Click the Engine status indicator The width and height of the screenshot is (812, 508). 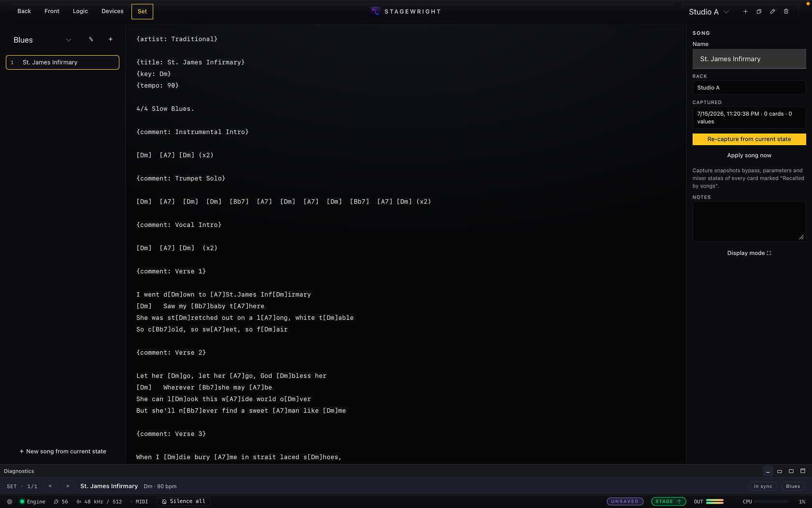pyautogui.click(x=33, y=502)
